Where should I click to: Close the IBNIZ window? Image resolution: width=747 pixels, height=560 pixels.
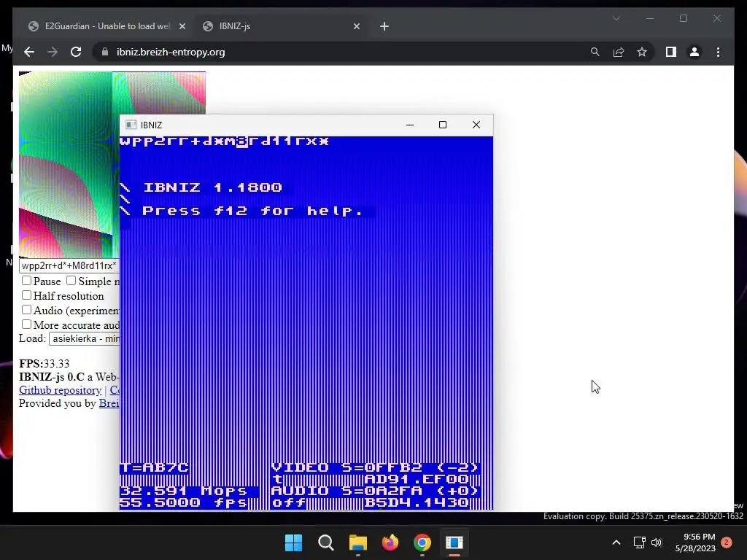pos(476,125)
